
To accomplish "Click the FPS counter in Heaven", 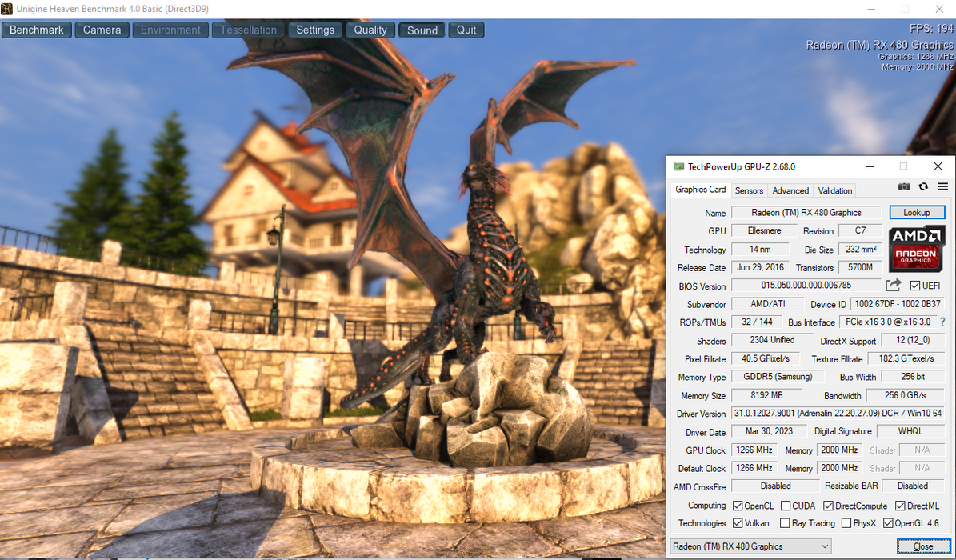I will click(931, 29).
